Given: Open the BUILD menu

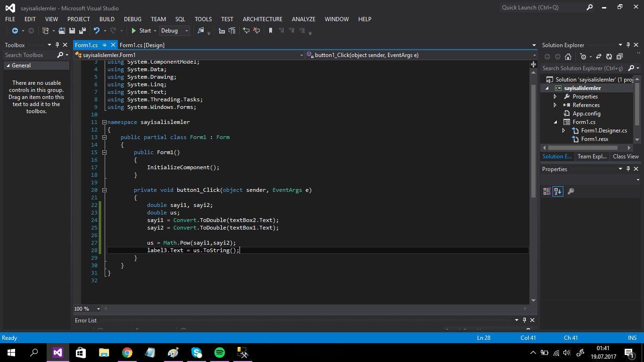Looking at the screenshot, I should [107, 19].
